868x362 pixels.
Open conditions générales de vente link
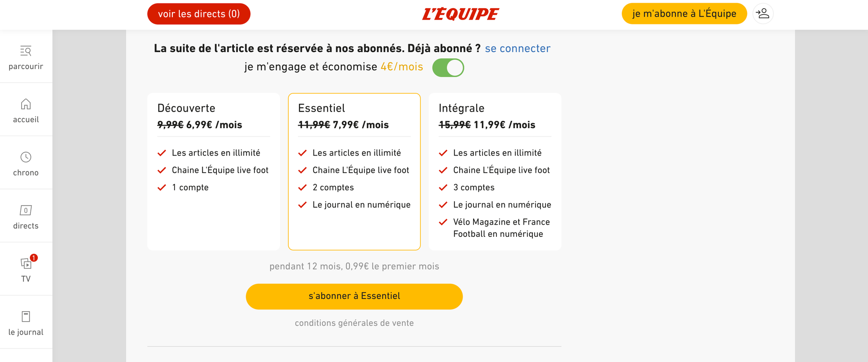point(354,323)
